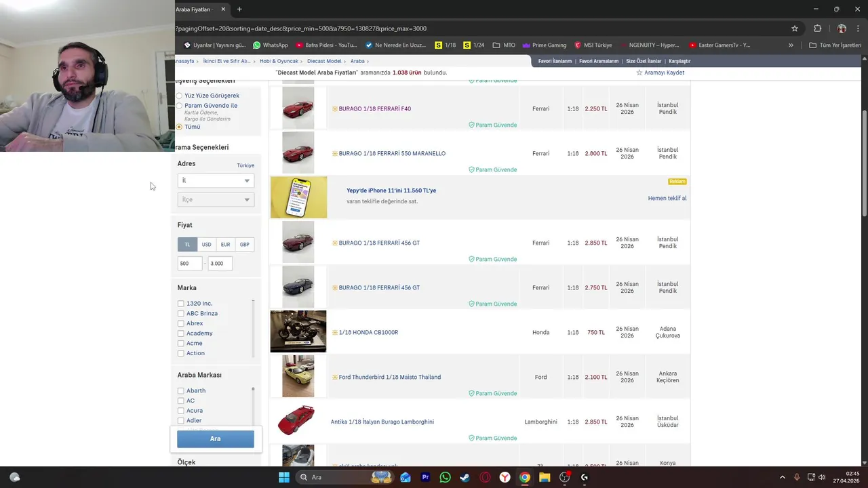Show more bookmarks with double chevron

pos(791,45)
